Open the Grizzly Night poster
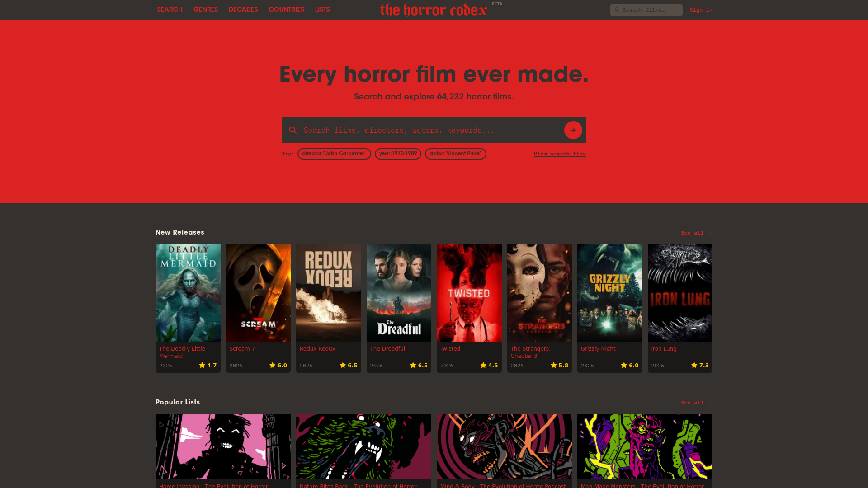 pos(610,293)
